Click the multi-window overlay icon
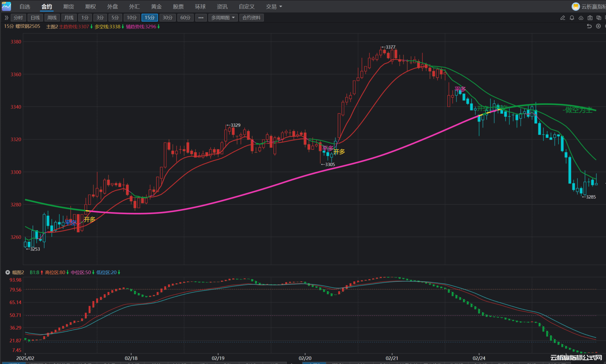Image resolution: width=606 pixels, height=364 pixels. click(599, 18)
